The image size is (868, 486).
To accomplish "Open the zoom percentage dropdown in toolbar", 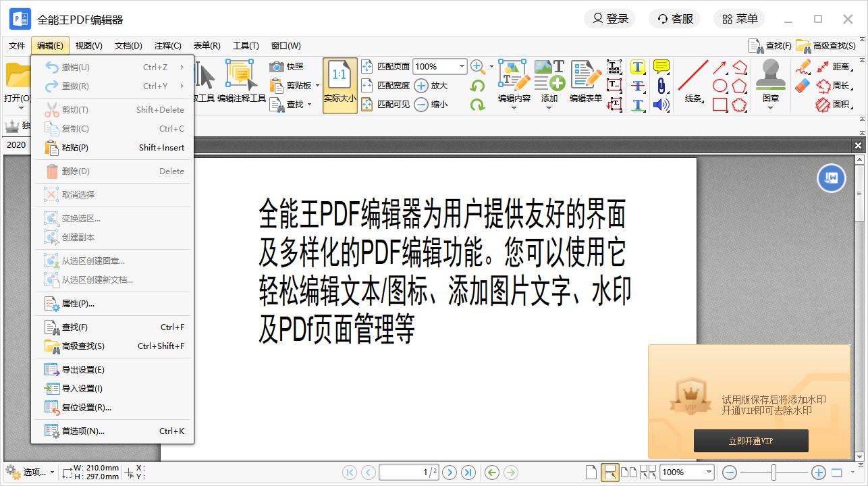I will 462,66.
